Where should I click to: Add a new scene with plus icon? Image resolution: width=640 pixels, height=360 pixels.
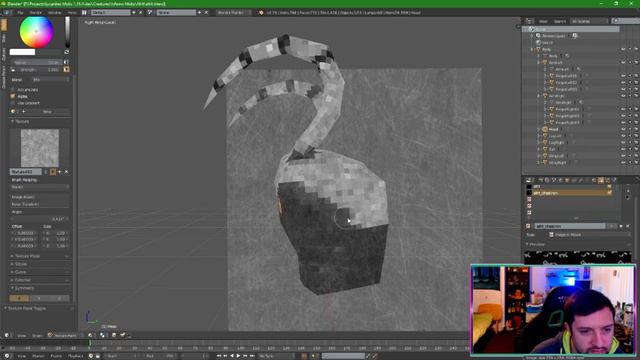[x=200, y=13]
